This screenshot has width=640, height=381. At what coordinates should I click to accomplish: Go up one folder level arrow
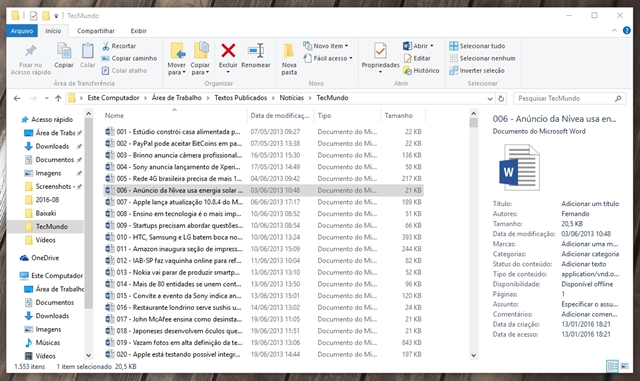tap(58, 98)
